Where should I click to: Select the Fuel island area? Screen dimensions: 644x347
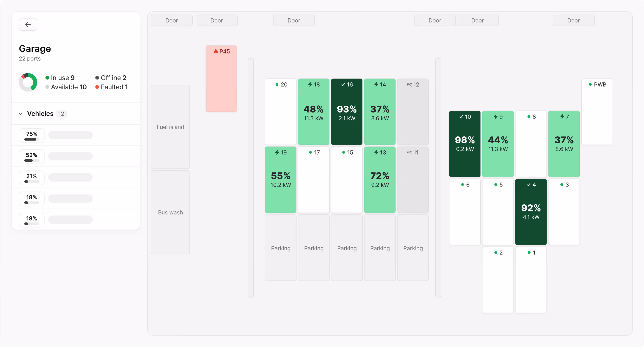coord(170,127)
